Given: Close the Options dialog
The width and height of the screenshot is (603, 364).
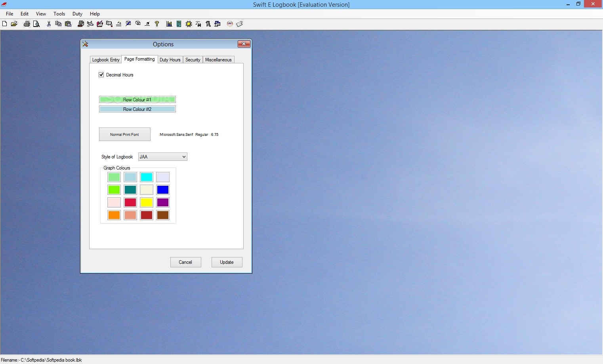Looking at the screenshot, I should coord(244,44).
